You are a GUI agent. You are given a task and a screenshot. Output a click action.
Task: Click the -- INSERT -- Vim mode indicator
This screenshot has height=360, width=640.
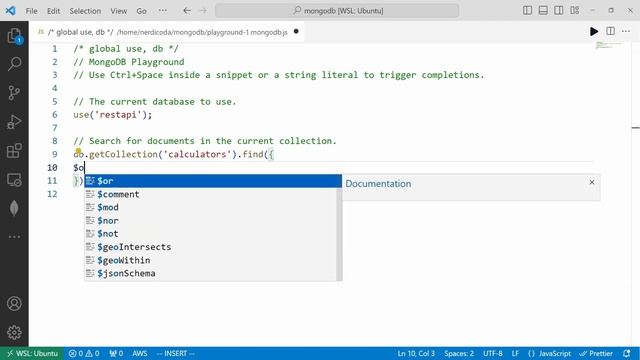(176, 353)
